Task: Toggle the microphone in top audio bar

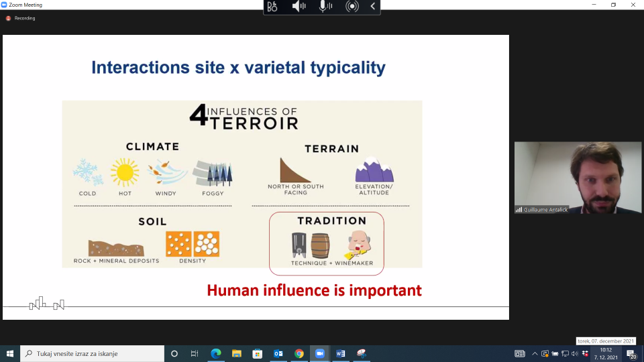Action: click(x=325, y=6)
